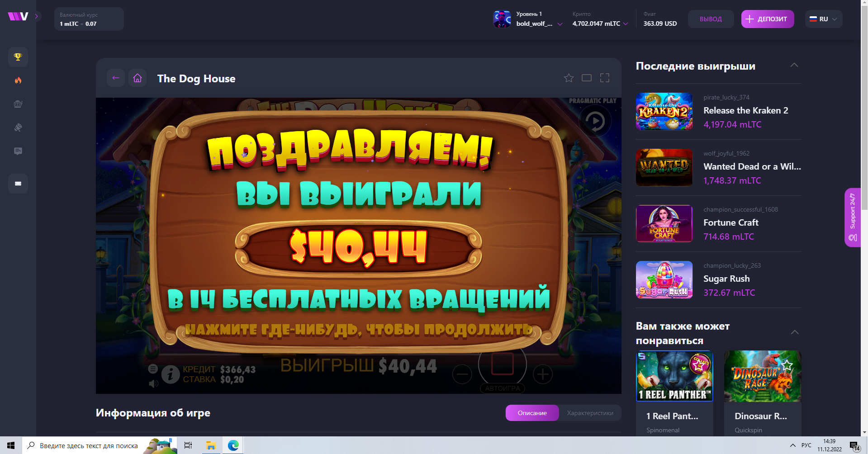868x454 pixels.
Task: Enter fullscreen mode for the game
Action: pyautogui.click(x=605, y=78)
